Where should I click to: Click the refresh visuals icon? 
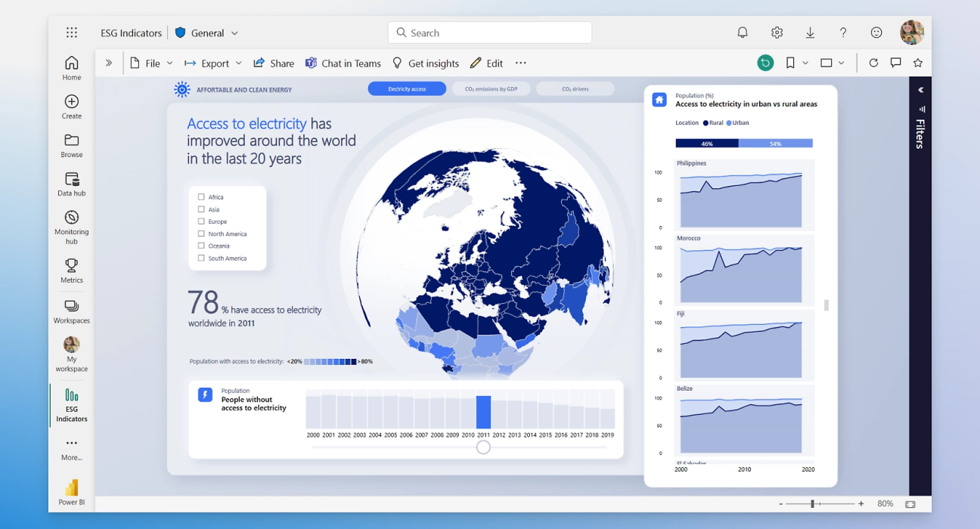tap(873, 63)
